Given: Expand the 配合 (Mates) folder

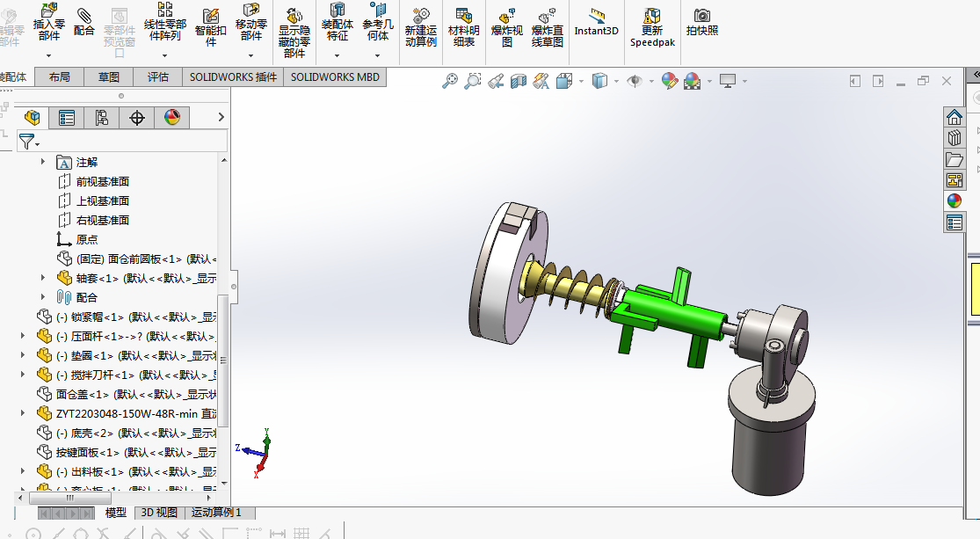Looking at the screenshot, I should click(x=42, y=297).
